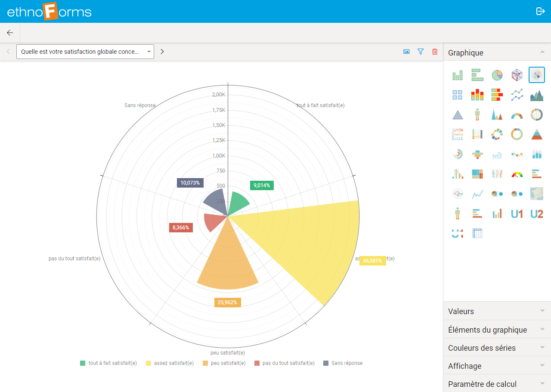Pick the three-peaks chart icon
551x392 pixels.
497,115
